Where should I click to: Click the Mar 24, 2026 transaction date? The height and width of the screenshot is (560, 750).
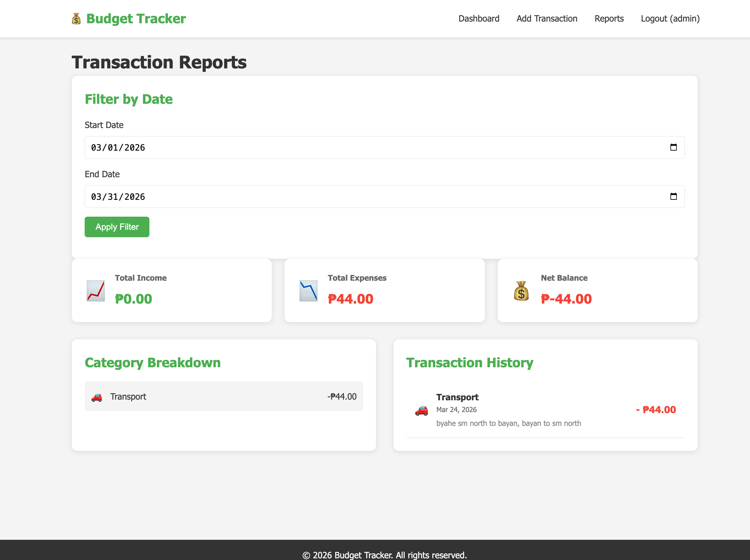[456, 410]
